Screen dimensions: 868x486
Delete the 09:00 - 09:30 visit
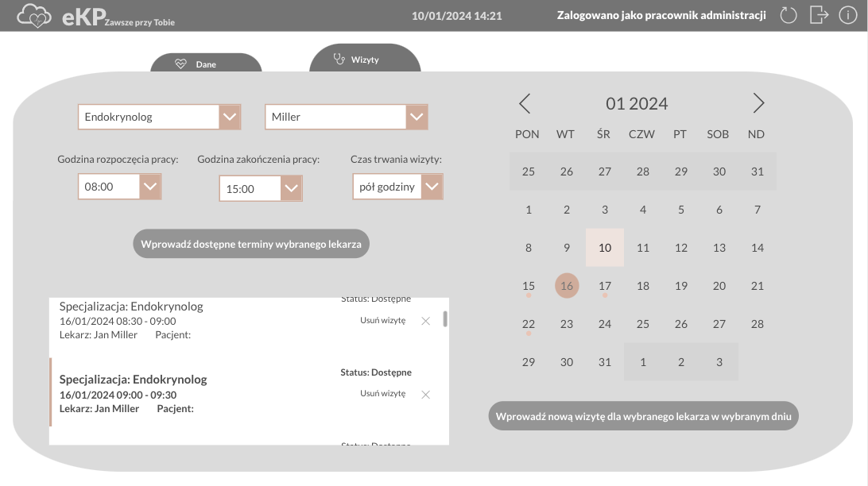pos(425,394)
